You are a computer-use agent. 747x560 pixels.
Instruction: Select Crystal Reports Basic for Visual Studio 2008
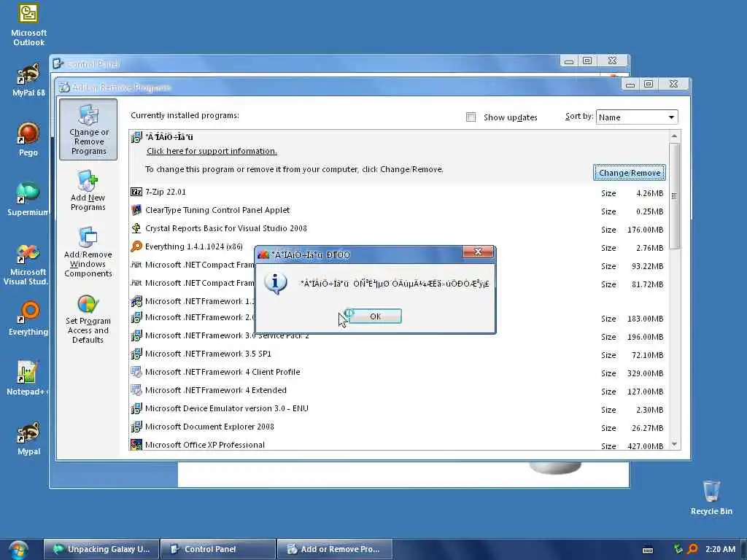[398, 228]
